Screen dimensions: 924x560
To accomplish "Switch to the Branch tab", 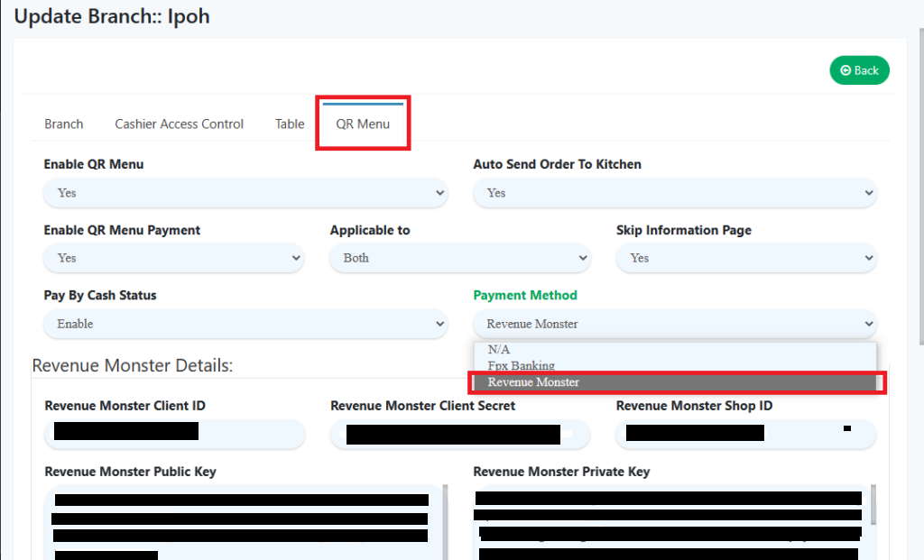I will coord(63,124).
